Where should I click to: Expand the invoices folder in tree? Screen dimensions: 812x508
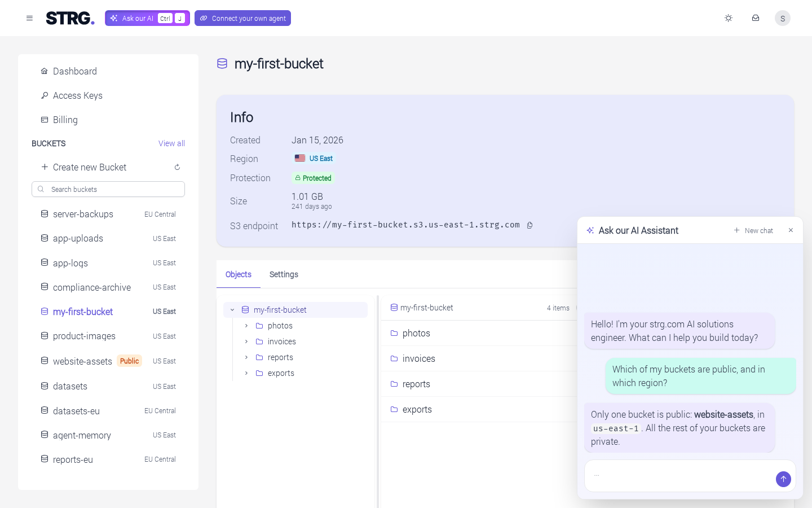(246, 341)
